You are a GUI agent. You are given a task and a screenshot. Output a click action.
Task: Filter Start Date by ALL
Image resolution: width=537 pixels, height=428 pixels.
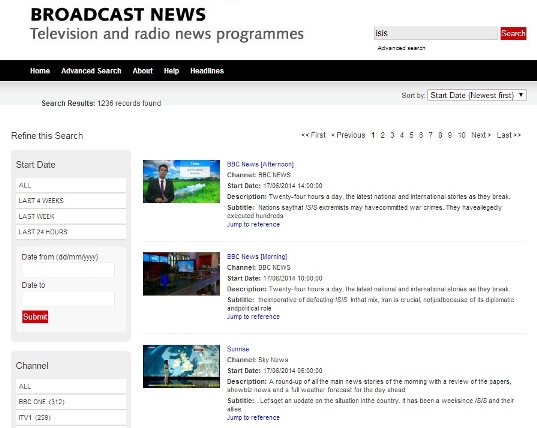pos(71,185)
